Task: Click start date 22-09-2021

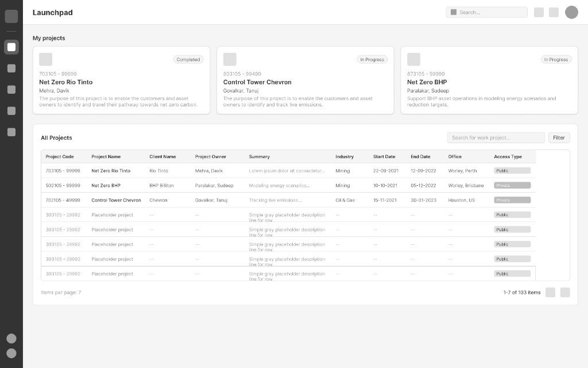Action: (385, 170)
